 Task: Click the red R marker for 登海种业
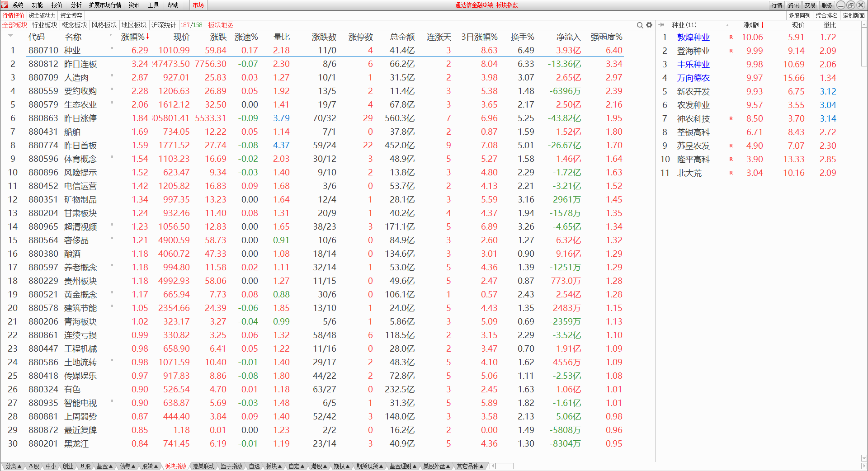731,51
